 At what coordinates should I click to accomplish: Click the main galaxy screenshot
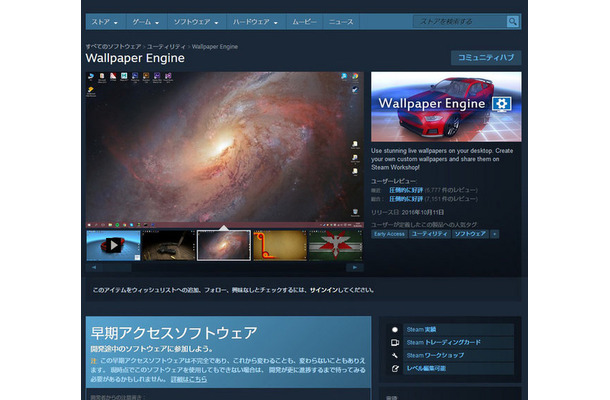(x=225, y=149)
